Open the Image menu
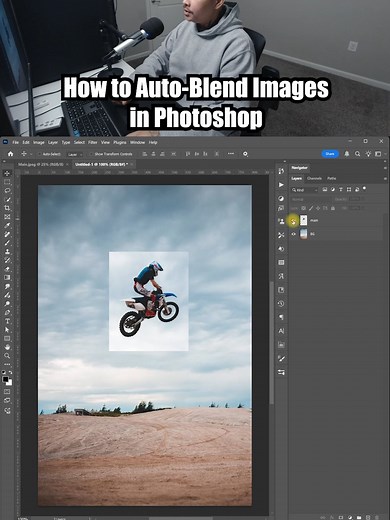This screenshot has height=520, width=390. 39,142
